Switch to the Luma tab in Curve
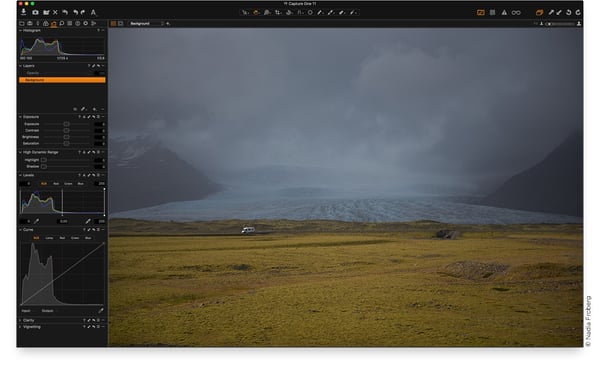600x371 pixels. 49,238
